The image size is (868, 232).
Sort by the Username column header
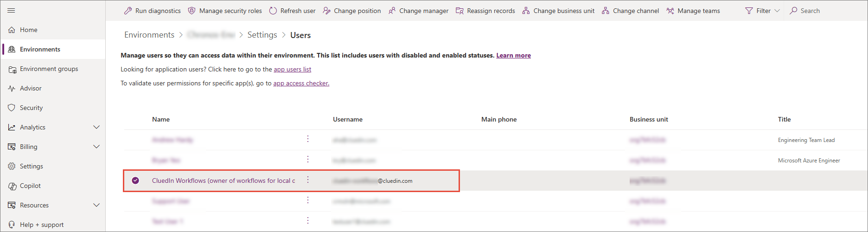[x=348, y=119]
